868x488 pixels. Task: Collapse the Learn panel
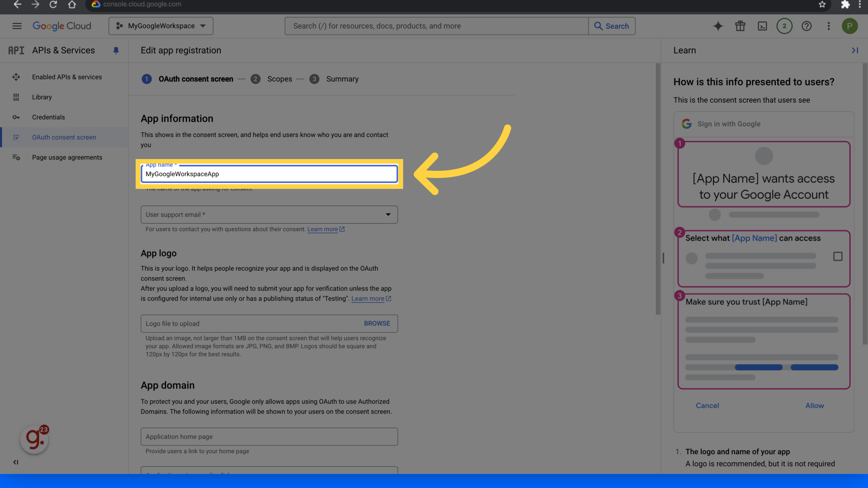tap(855, 51)
